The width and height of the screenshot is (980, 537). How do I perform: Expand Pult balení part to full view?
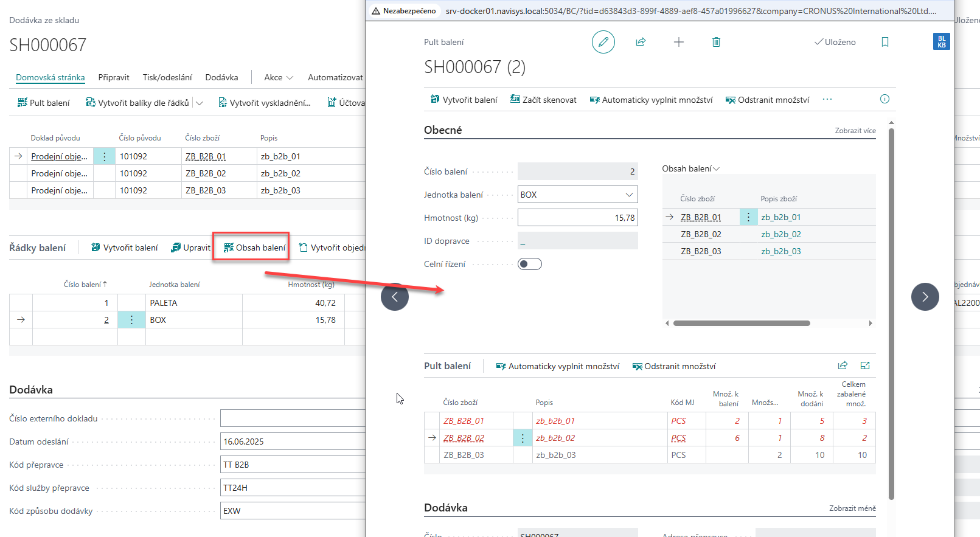[x=865, y=366]
